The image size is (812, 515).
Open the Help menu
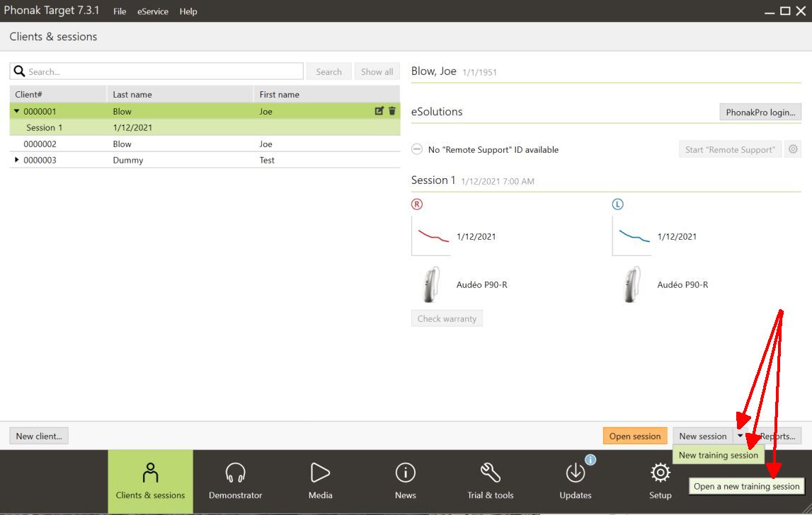coord(188,11)
